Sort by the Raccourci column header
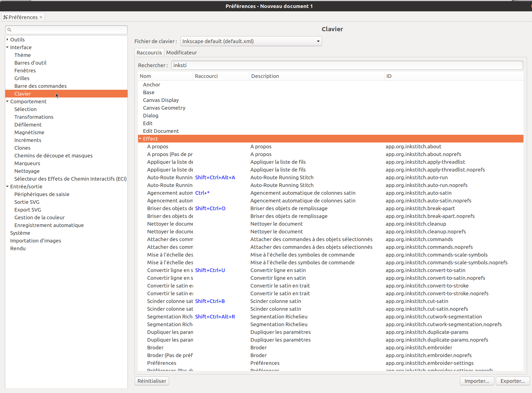Image resolution: width=532 pixels, height=393 pixels. coord(221,76)
